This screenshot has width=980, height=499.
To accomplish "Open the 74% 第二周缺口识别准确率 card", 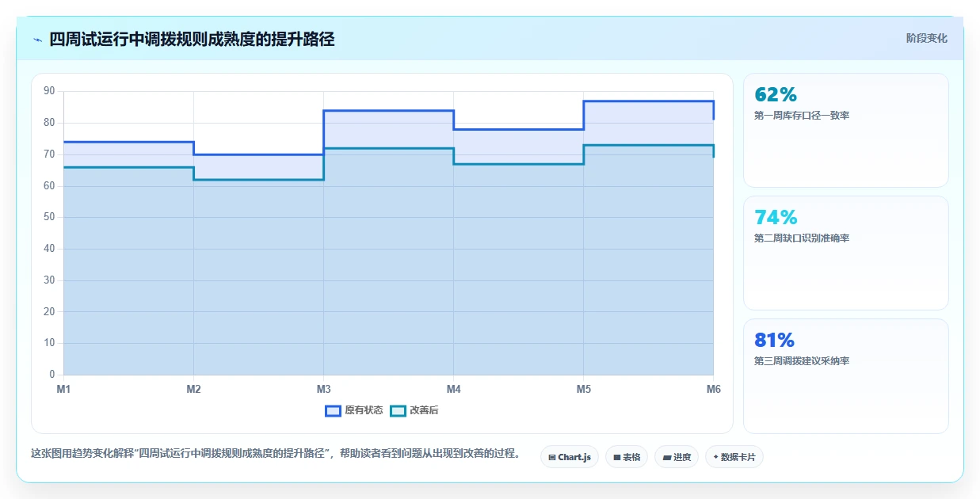I will click(845, 253).
